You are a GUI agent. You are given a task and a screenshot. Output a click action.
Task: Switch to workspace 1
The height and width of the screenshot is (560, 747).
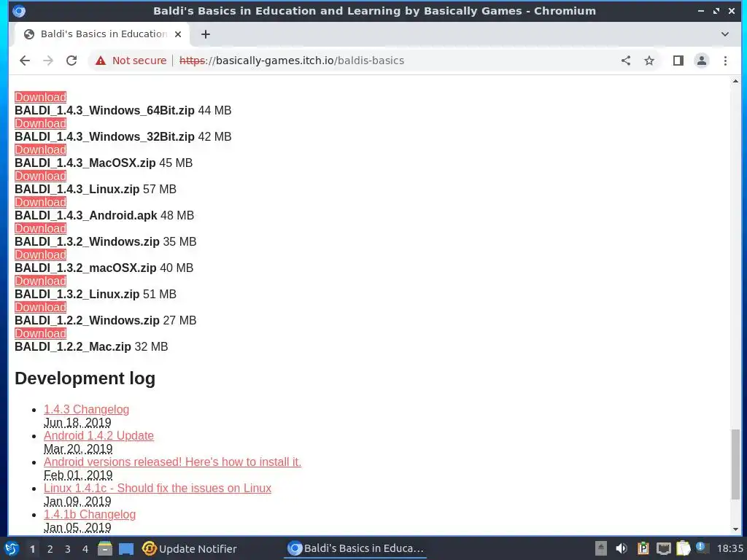coord(32,549)
